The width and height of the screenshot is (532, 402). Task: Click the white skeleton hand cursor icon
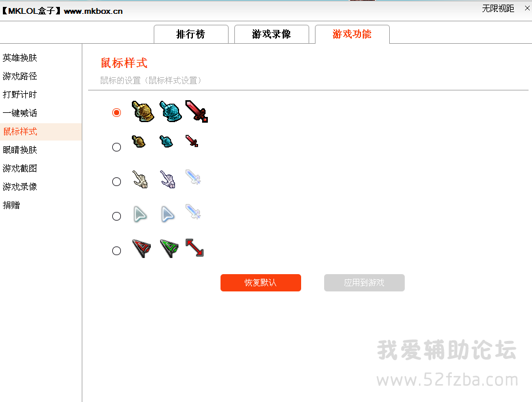(140, 179)
